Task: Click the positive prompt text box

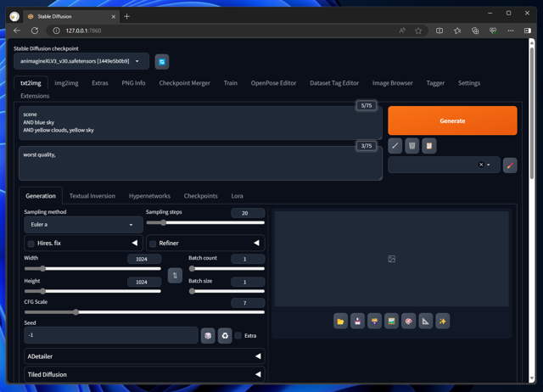Action: pos(200,123)
